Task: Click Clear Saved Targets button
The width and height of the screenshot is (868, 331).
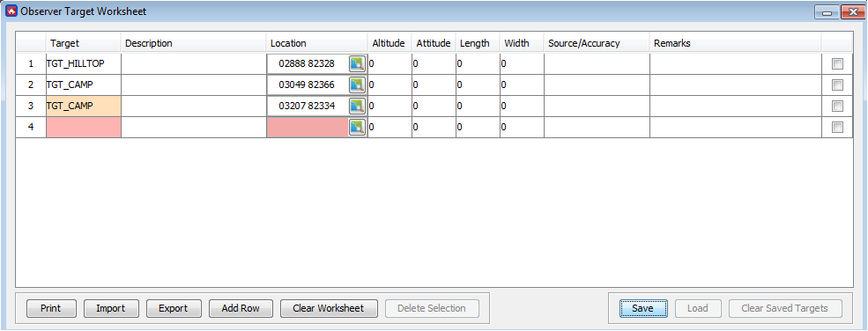Action: (785, 308)
